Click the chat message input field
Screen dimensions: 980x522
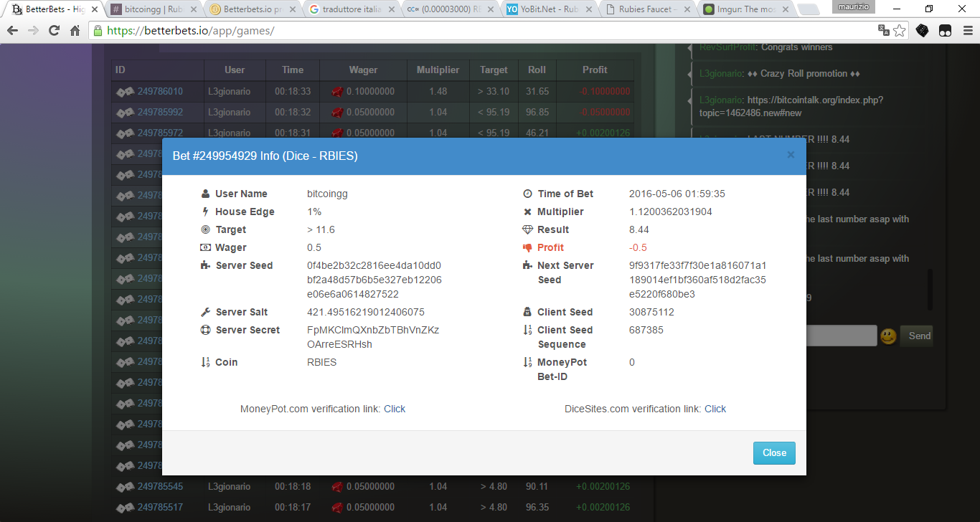841,336
